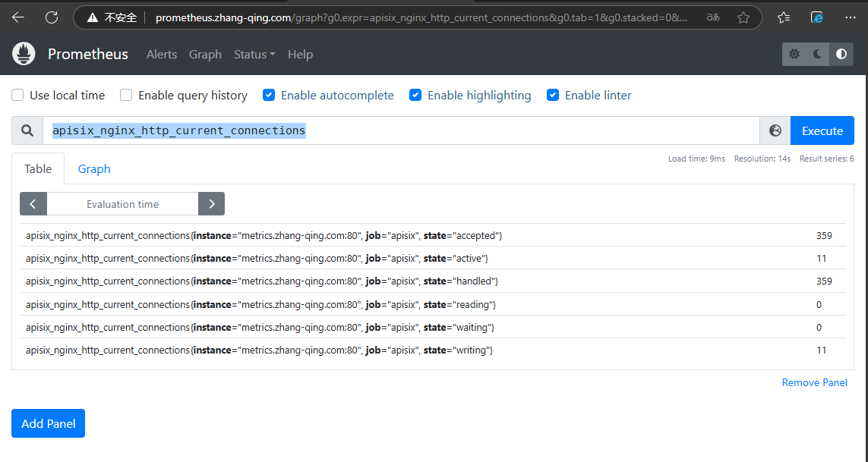Select the Table tab
Viewport: 868px width, 462px height.
[38, 168]
